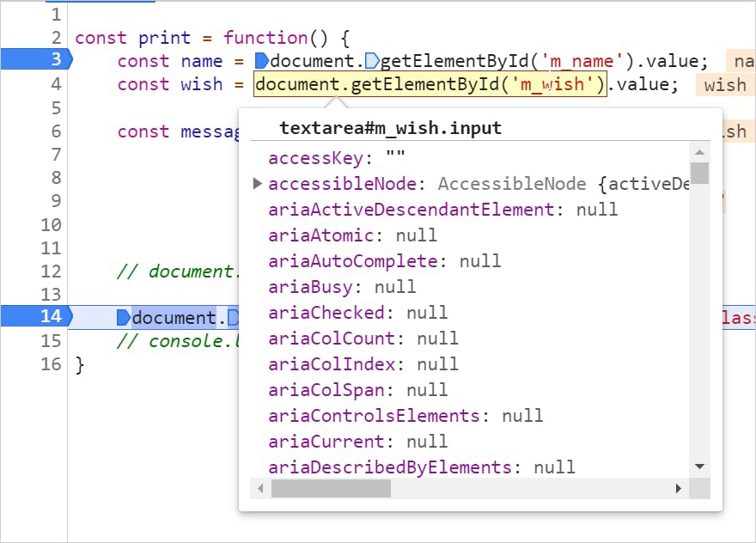The height and width of the screenshot is (543, 756).
Task: Click line number 12 in gutter
Action: tap(51, 271)
